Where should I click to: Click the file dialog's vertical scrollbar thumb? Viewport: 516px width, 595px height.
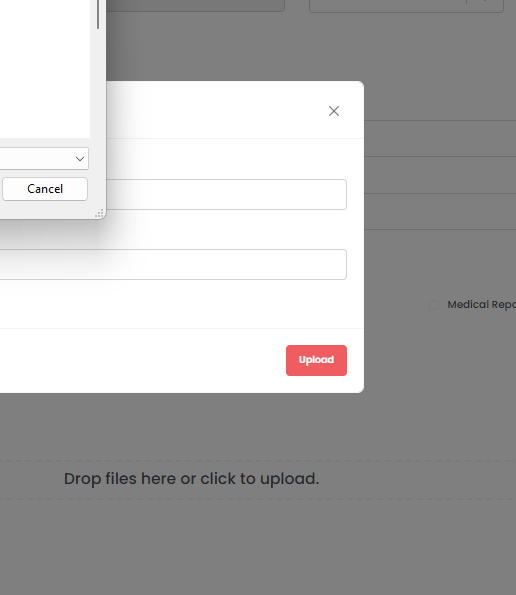pos(98,14)
